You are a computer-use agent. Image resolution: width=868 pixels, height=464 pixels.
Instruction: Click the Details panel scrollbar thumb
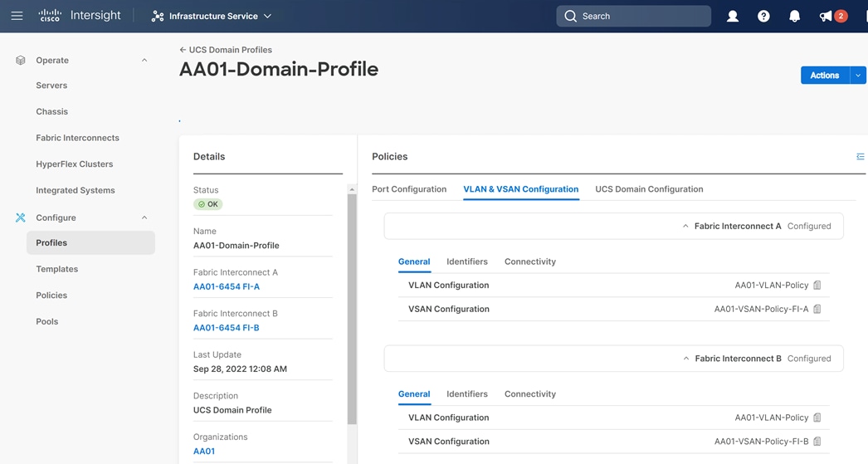coord(352,309)
